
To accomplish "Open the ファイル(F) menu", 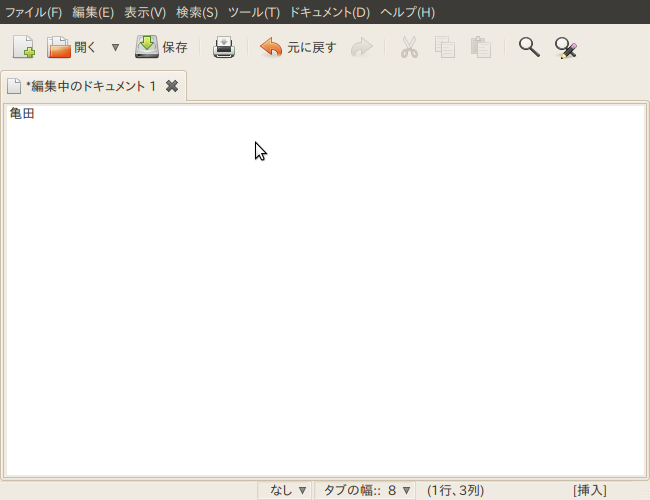I will (x=33, y=12).
